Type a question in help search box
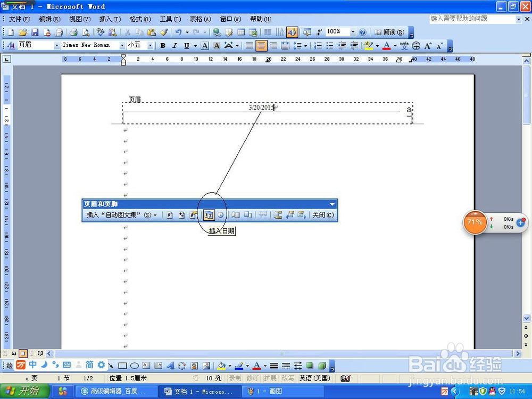The width and height of the screenshot is (532, 399). pos(472,19)
